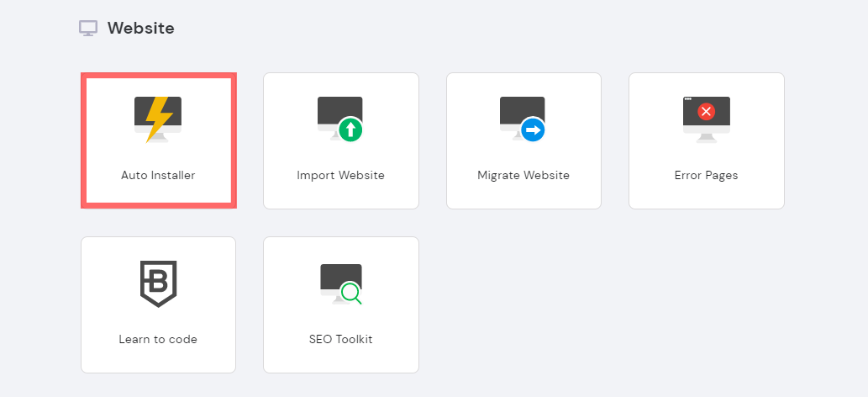The image size is (868, 397).
Task: Click the Learn to code shield icon
Action: point(158,283)
